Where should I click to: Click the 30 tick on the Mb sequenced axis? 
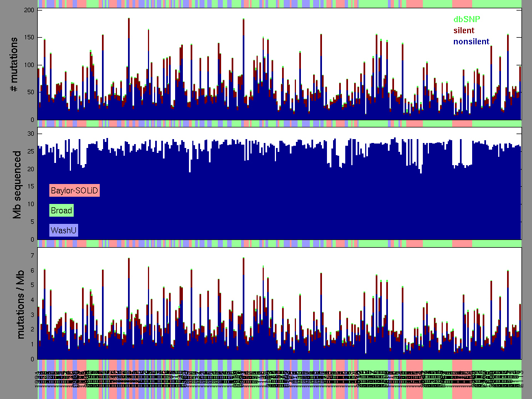click(31, 134)
